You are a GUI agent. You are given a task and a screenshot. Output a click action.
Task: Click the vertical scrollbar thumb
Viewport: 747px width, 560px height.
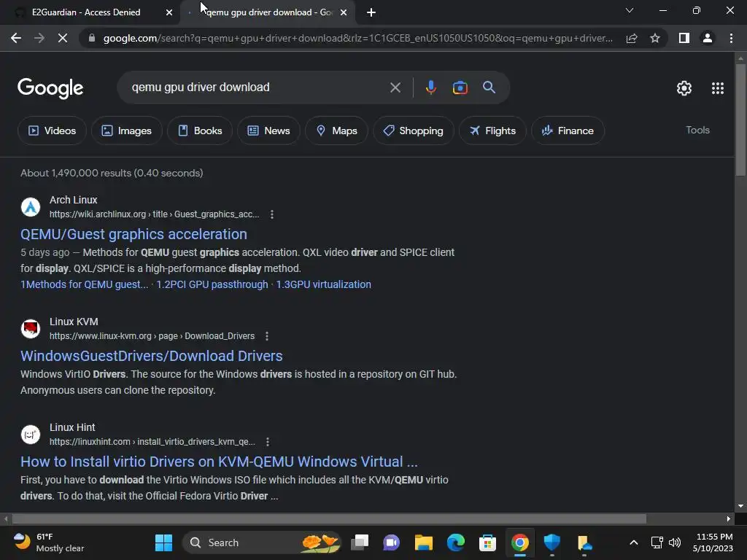point(740,119)
